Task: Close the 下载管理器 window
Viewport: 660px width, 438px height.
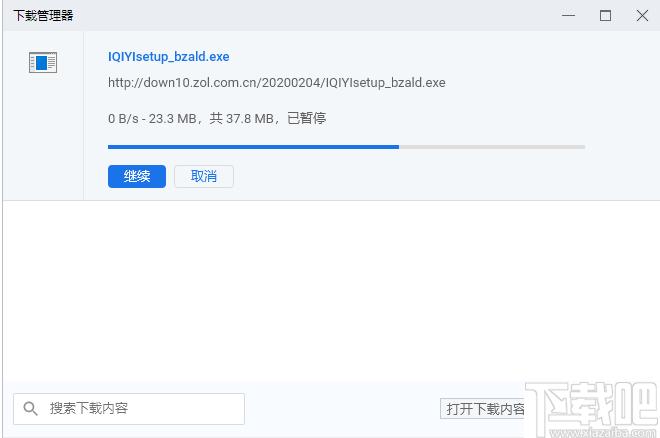Action: [x=642, y=16]
